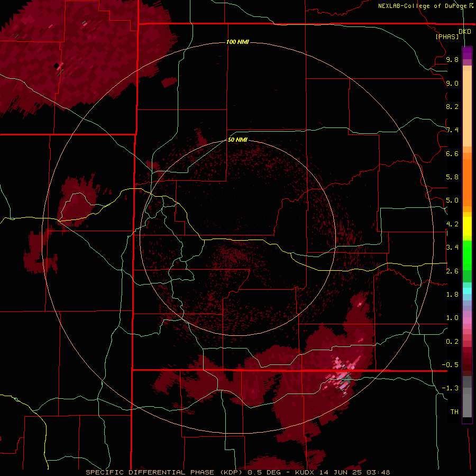Pick the gray segment of the color bar
The height and width of the screenshot is (476, 476).
467,398
